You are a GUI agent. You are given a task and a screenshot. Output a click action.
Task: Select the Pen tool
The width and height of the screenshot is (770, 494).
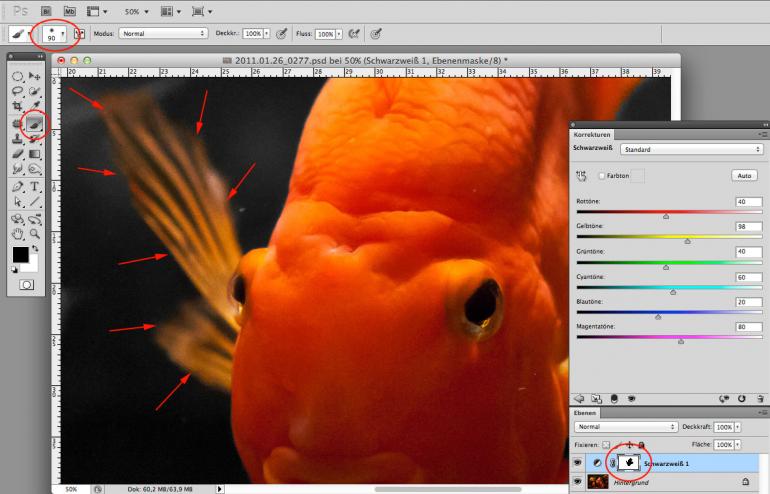[x=18, y=187]
